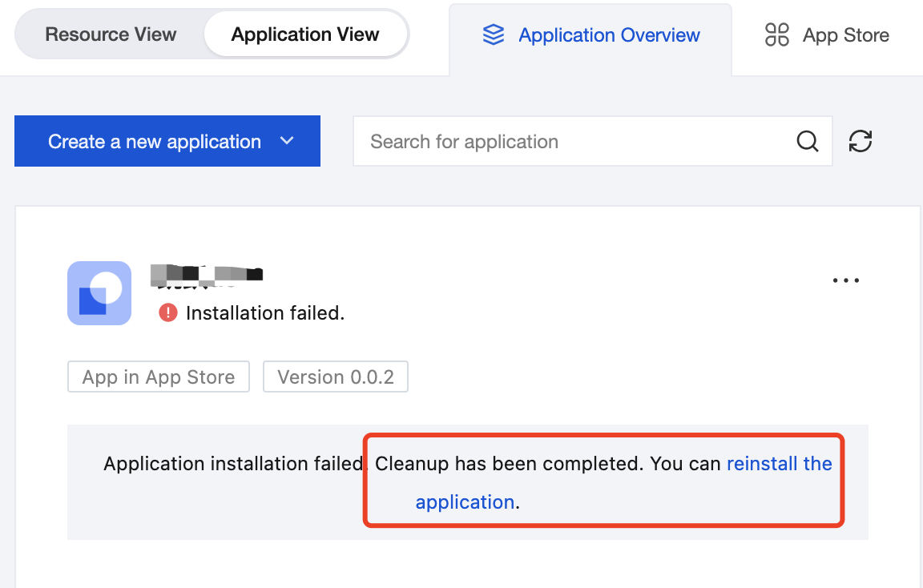The width and height of the screenshot is (923, 588).
Task: Open the three-dot more options menu
Action: tap(846, 281)
